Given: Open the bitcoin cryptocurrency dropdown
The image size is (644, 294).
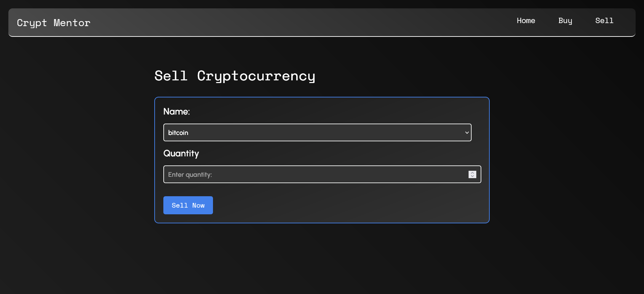Looking at the screenshot, I should 317,132.
